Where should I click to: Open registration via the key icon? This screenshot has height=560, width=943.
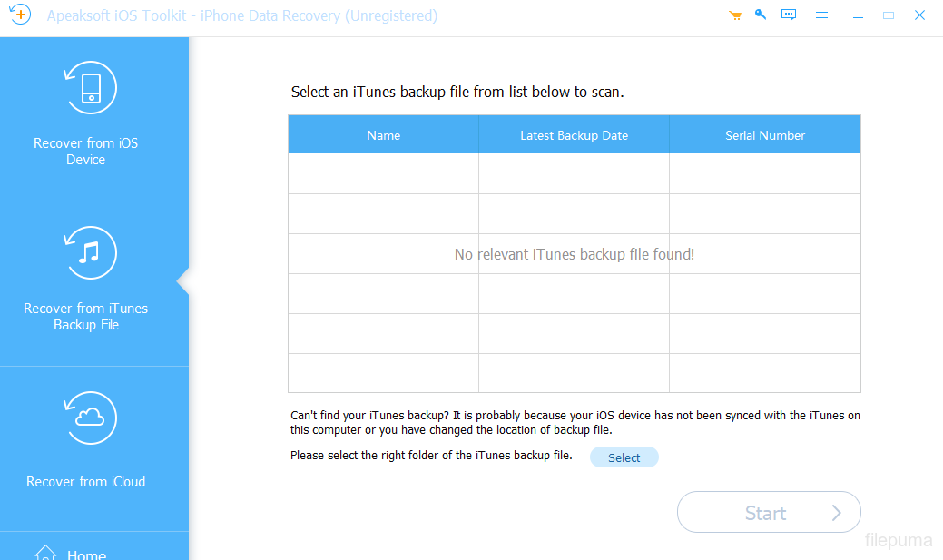(761, 15)
